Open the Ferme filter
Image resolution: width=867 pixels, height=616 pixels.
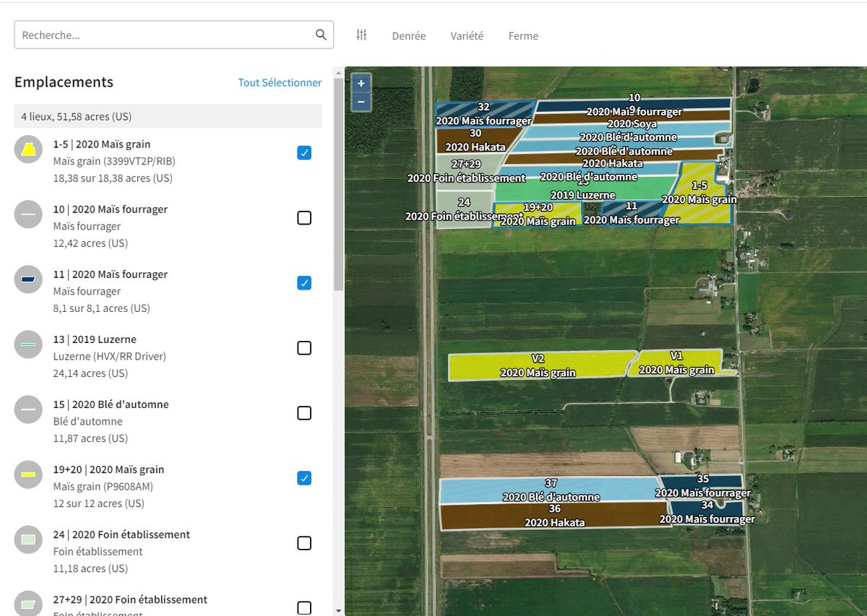[x=523, y=35]
